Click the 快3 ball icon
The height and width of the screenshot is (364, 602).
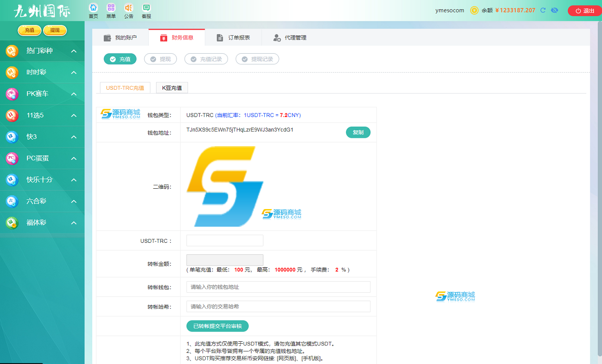tap(12, 137)
